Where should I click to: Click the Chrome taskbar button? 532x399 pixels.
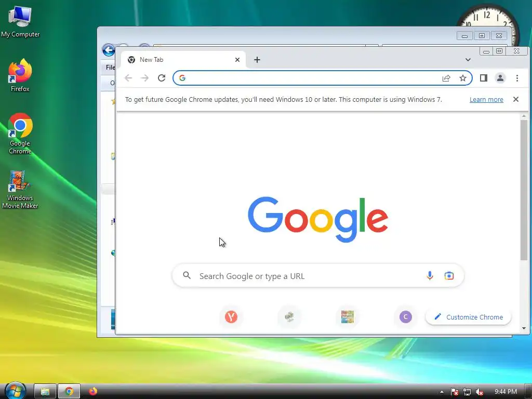(69, 392)
